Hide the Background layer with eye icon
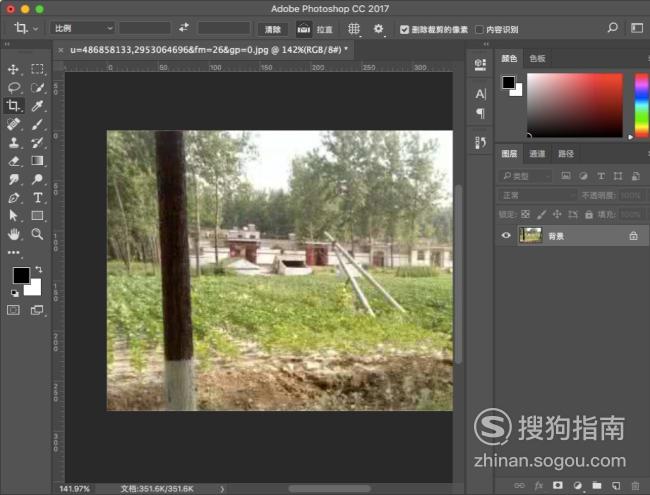 (x=506, y=235)
